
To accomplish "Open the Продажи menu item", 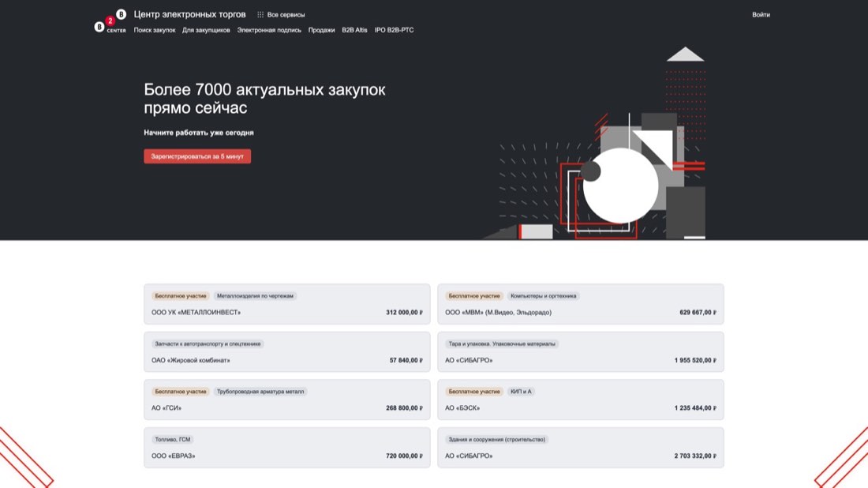I will tap(322, 31).
